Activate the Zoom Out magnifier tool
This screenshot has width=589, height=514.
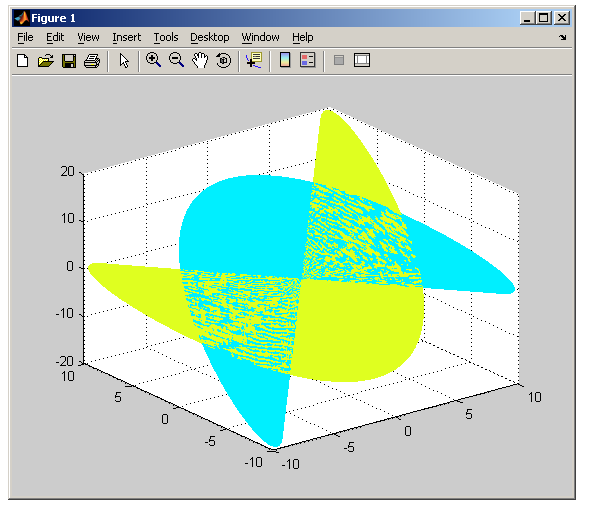[176, 60]
